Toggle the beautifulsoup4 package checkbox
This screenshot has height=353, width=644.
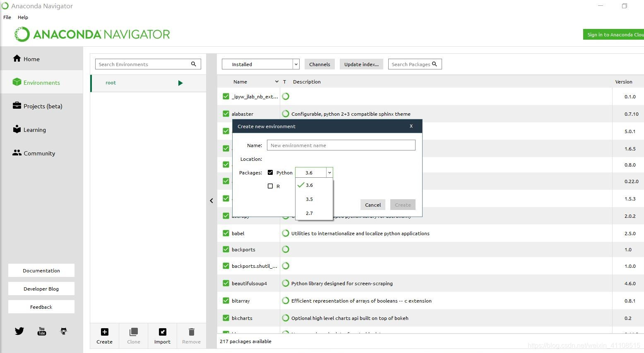coord(226,283)
